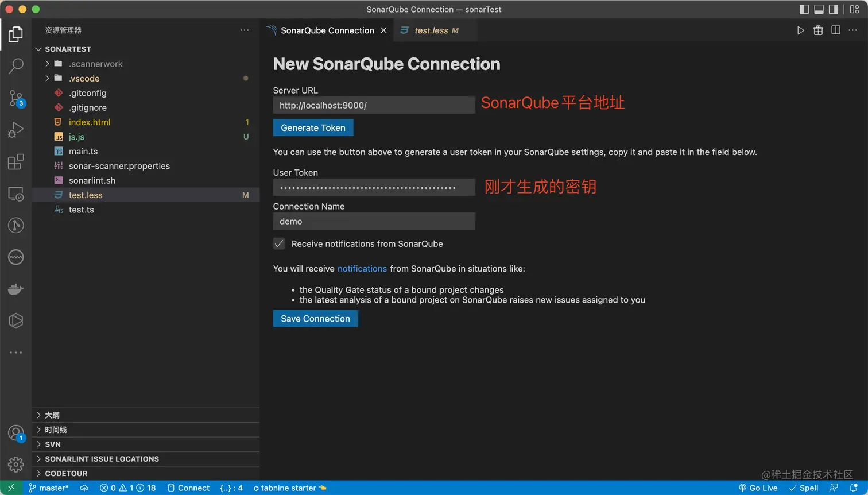Image resolution: width=868 pixels, height=495 pixels.
Task: Show errors and warnings from status bar
Action: pos(127,488)
